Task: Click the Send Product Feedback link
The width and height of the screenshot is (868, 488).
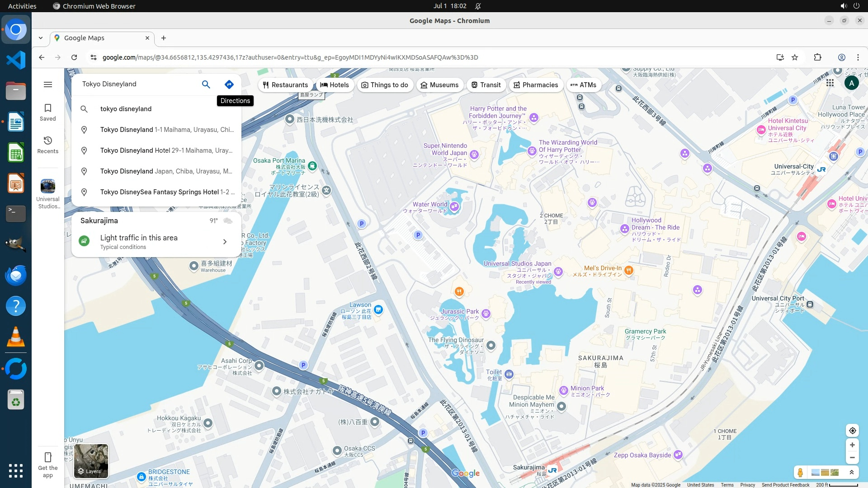Action: coord(785,485)
